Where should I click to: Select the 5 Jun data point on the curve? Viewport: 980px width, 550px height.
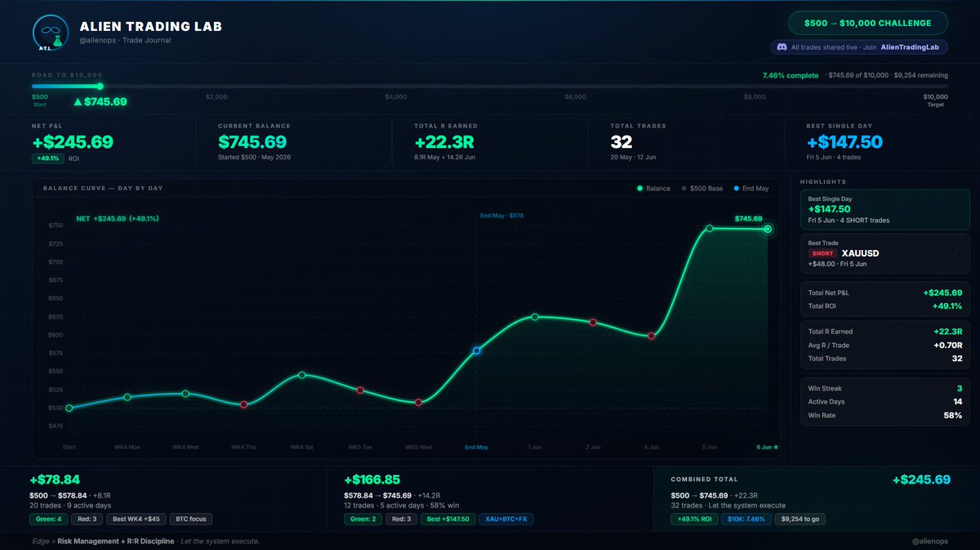pyautogui.click(x=709, y=228)
